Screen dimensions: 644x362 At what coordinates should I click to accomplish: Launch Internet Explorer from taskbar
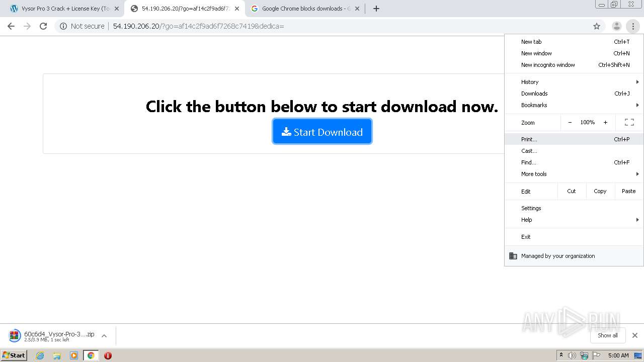[40, 355]
